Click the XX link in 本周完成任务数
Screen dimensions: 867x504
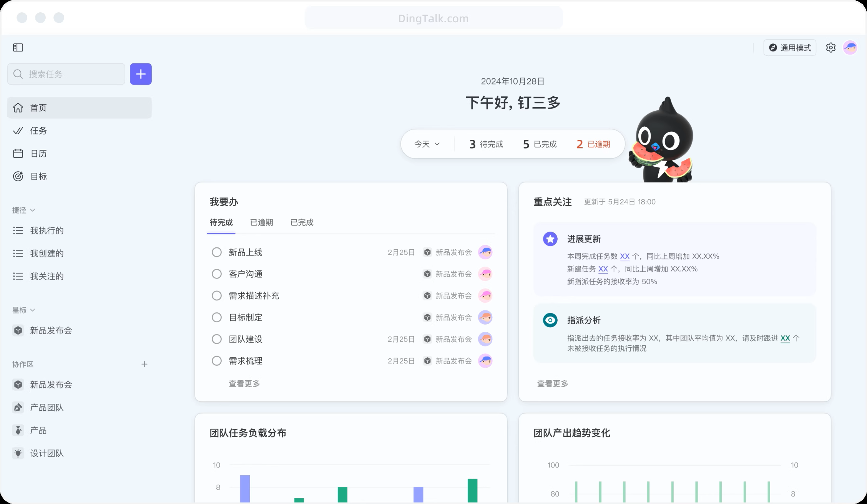click(x=625, y=256)
